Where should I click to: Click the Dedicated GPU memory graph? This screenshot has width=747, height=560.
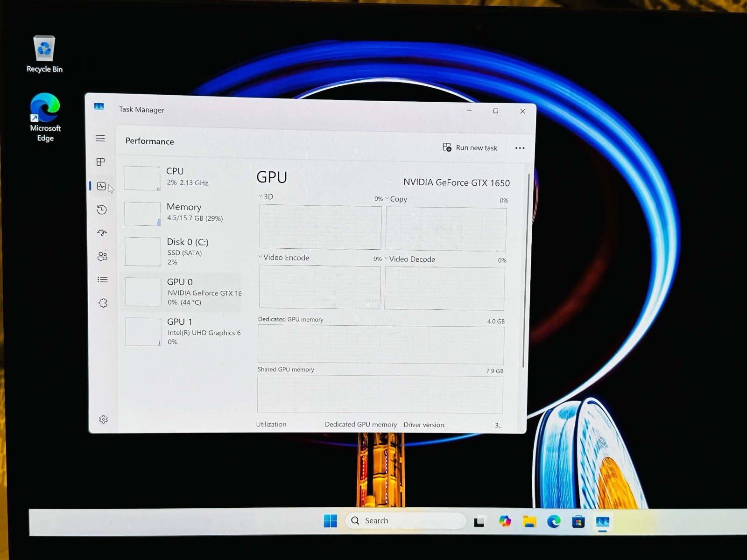tap(381, 345)
